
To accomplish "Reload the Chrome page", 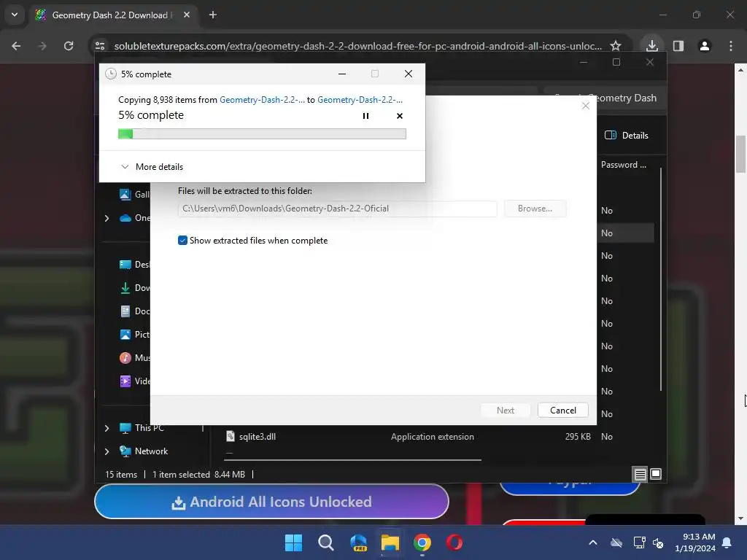I will pos(69,46).
